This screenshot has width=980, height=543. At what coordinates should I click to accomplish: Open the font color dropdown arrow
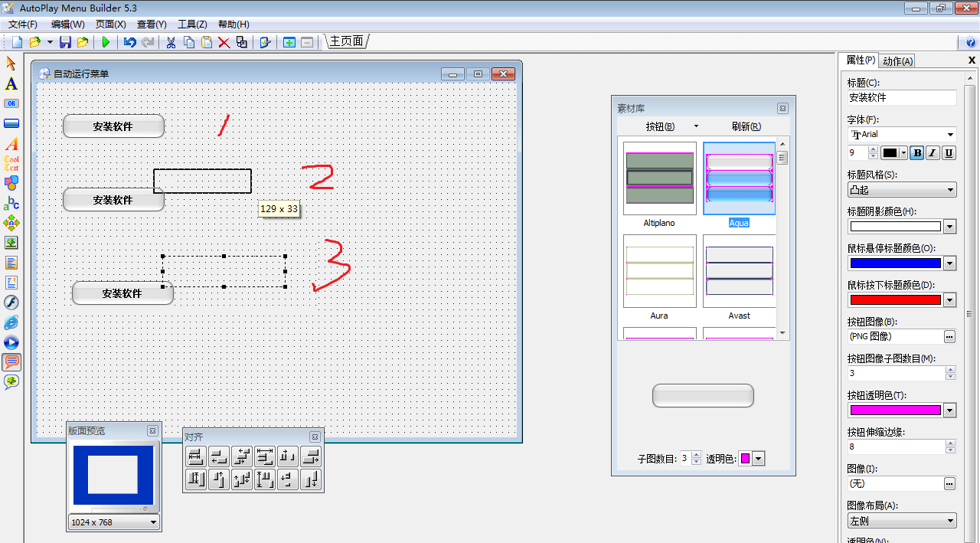coord(903,153)
